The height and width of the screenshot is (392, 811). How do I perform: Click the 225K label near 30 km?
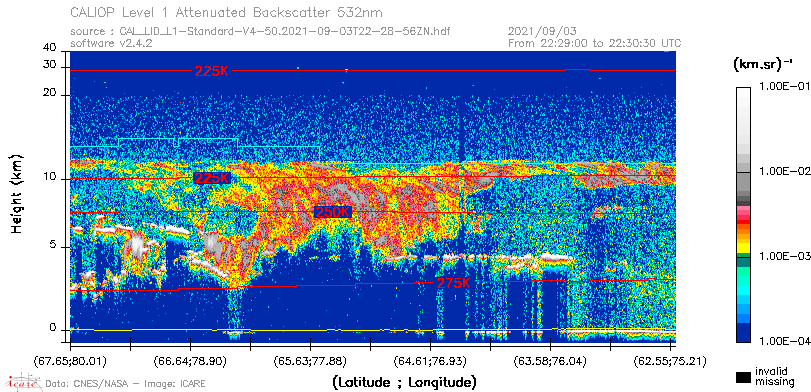click(x=211, y=71)
